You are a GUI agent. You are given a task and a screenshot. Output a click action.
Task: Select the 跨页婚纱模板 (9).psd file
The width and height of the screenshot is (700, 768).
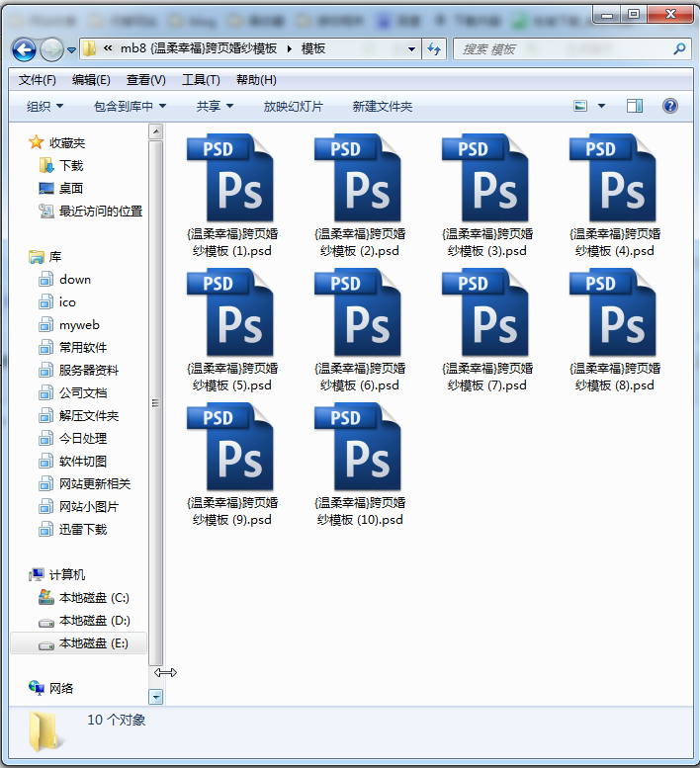[231, 465]
